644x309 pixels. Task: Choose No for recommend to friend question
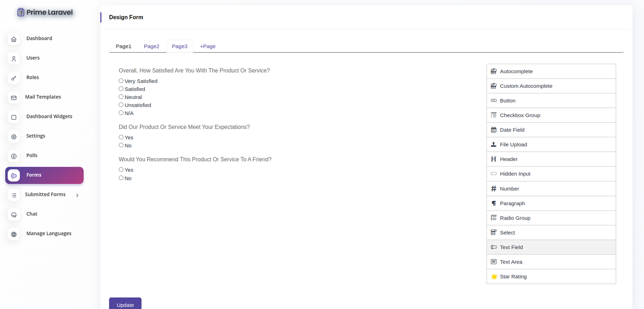(121, 178)
